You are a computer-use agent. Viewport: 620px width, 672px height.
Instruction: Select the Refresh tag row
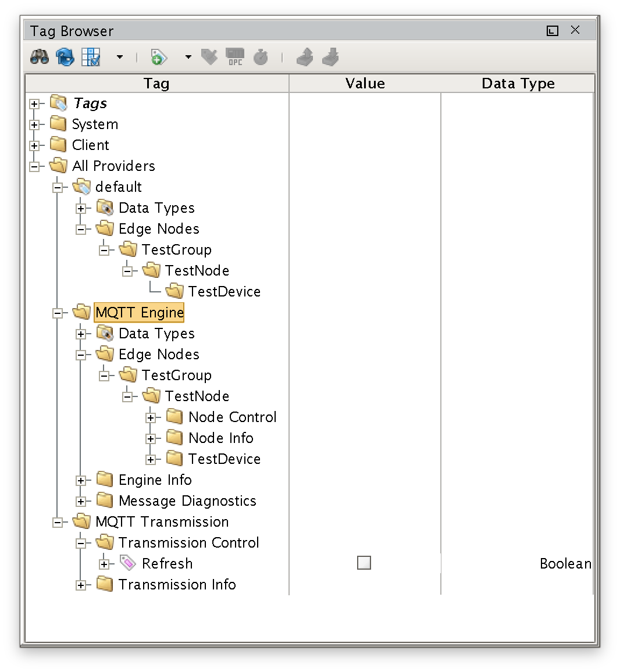[x=168, y=563]
